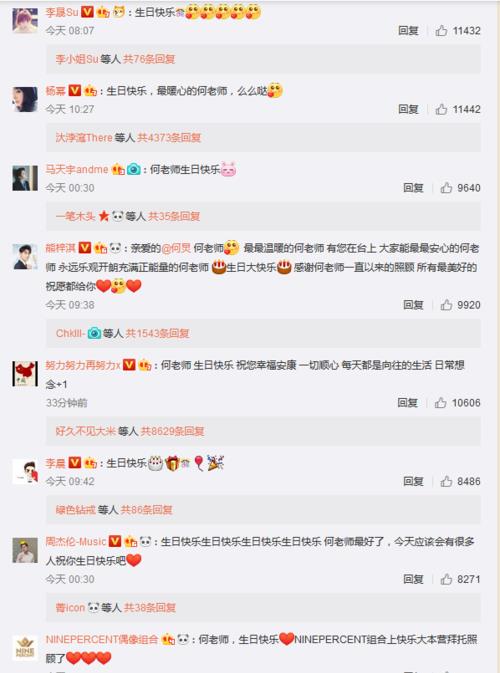500x673 pixels.
Task: Show all 共8629条回复 replies
Action: point(172,431)
